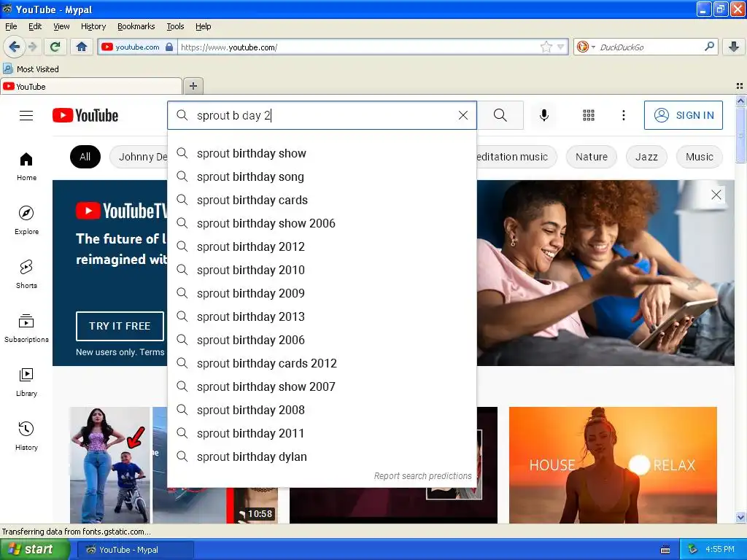747x560 pixels.
Task: Click the site identity lock icon
Action: [169, 47]
